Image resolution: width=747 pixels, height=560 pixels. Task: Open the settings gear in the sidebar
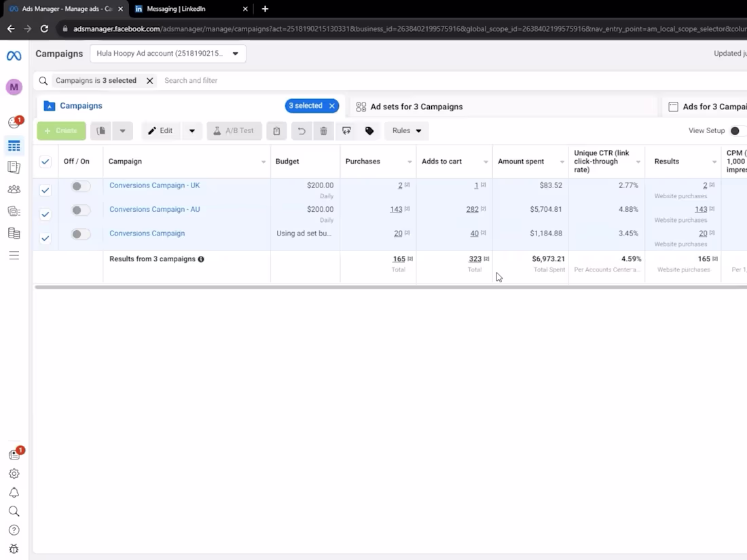click(x=14, y=474)
